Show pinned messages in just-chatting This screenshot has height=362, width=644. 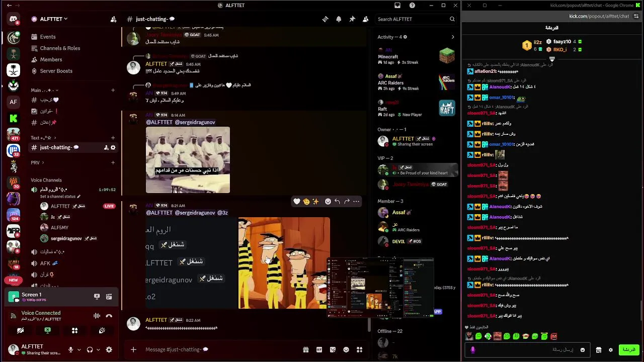352,19
